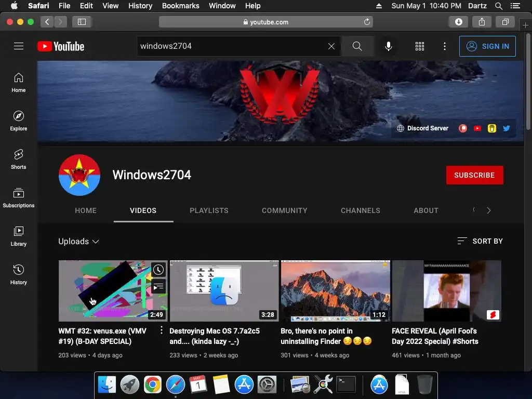Add venus.exe video to Watch Later
The image size is (532, 399).
(x=158, y=270)
